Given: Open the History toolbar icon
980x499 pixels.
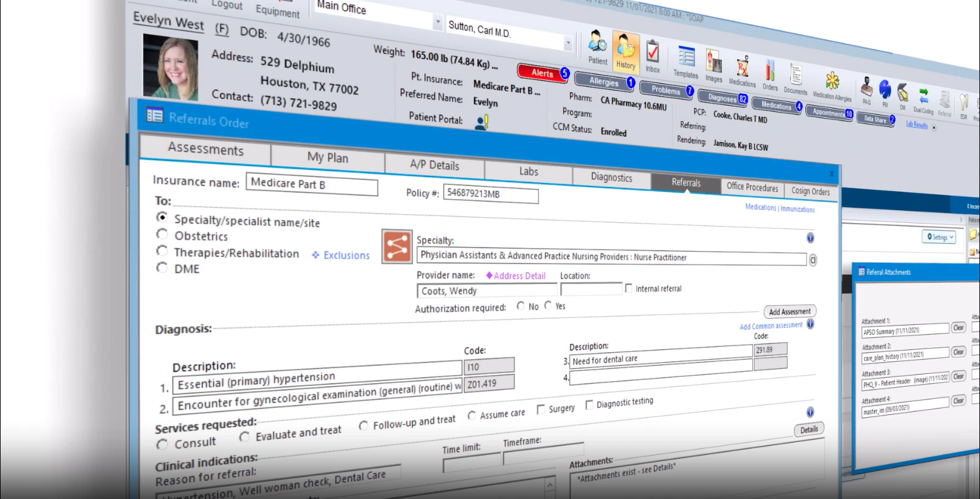Looking at the screenshot, I should click(625, 53).
